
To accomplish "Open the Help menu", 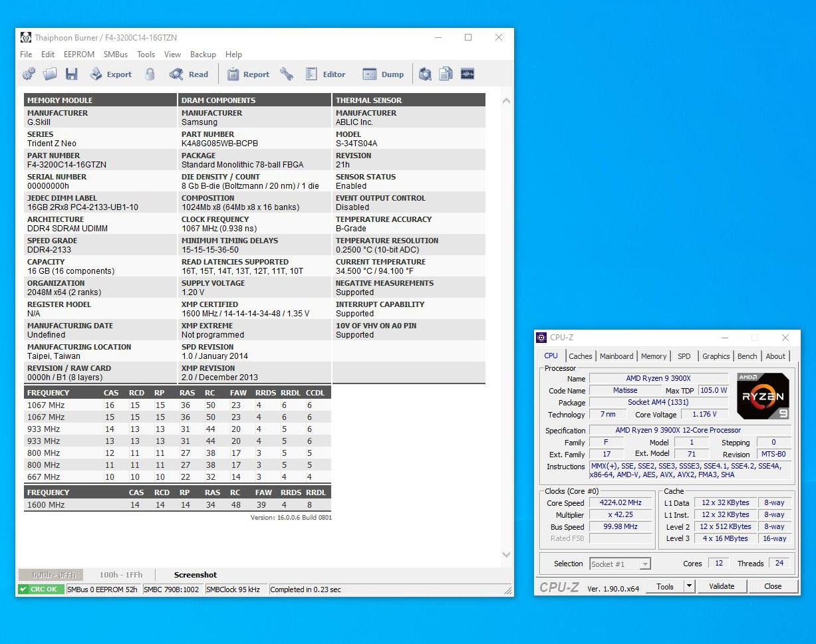I will (233, 54).
